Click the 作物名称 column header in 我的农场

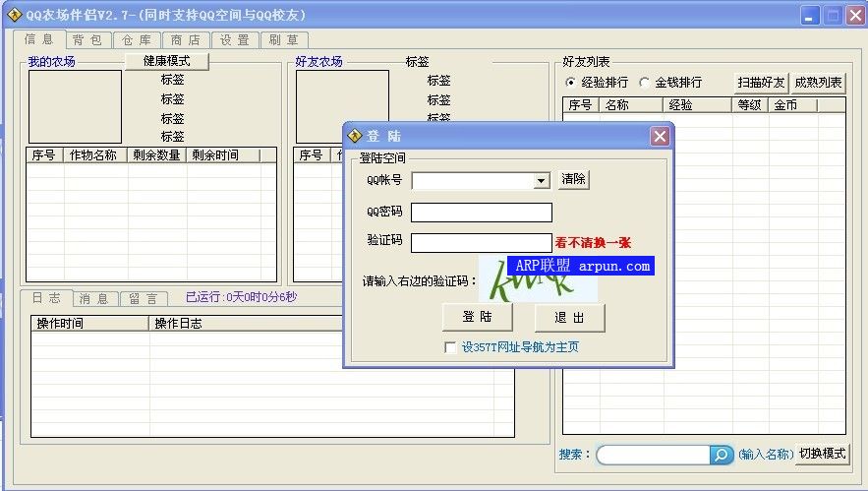(95, 155)
